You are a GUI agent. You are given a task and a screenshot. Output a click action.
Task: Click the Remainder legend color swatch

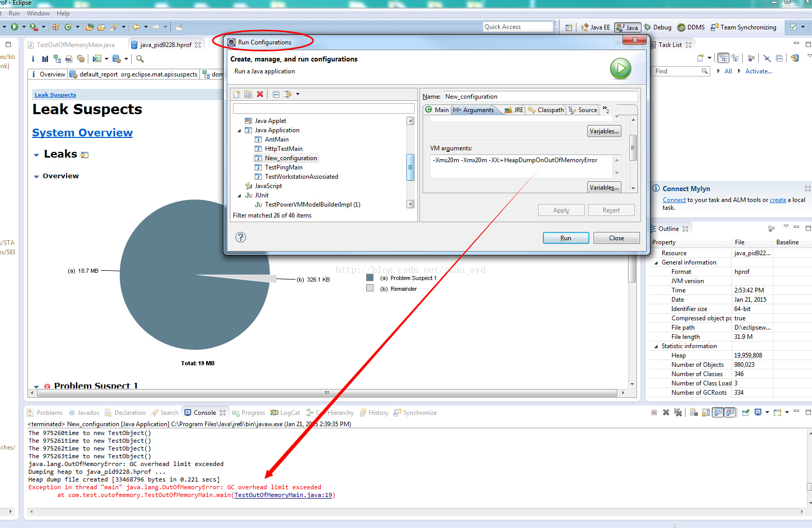tap(370, 288)
